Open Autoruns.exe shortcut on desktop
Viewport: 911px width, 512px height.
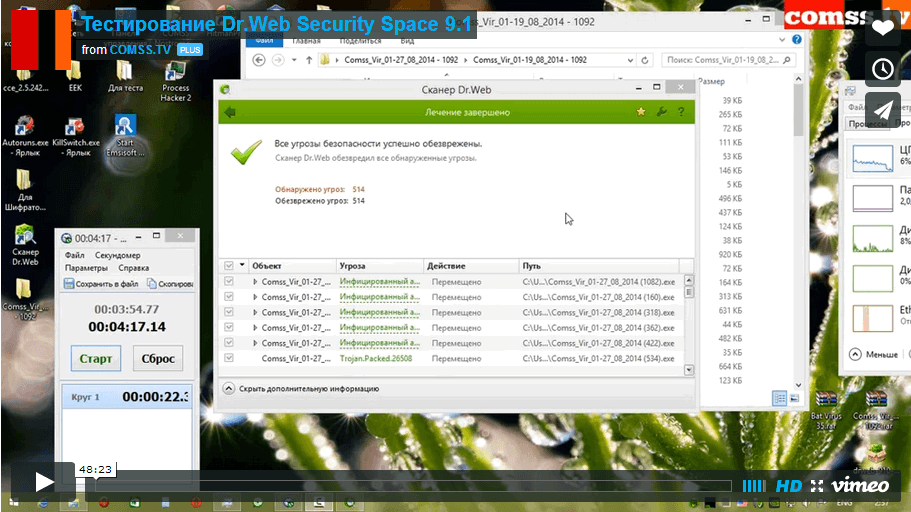tap(25, 137)
